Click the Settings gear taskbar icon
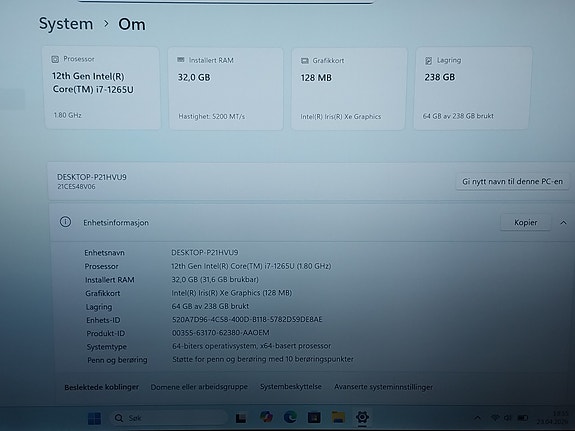Viewport: 575px width, 431px height. click(362, 417)
